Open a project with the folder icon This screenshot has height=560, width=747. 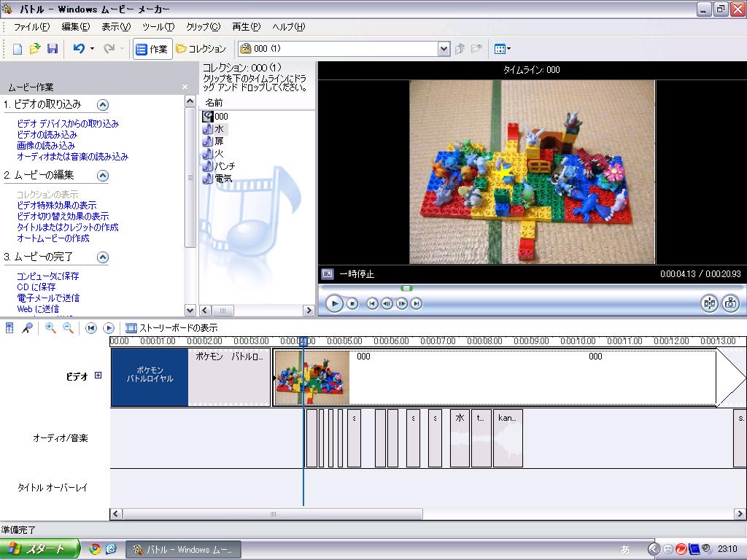click(x=35, y=49)
